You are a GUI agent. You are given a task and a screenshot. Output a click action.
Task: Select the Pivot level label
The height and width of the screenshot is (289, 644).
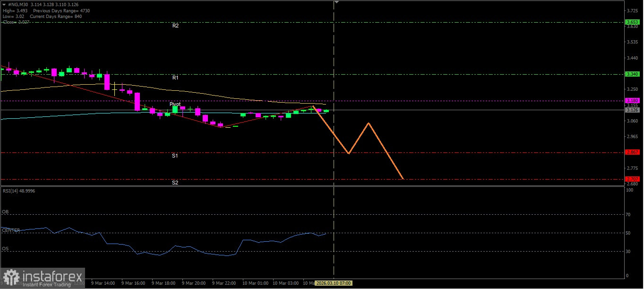175,104
